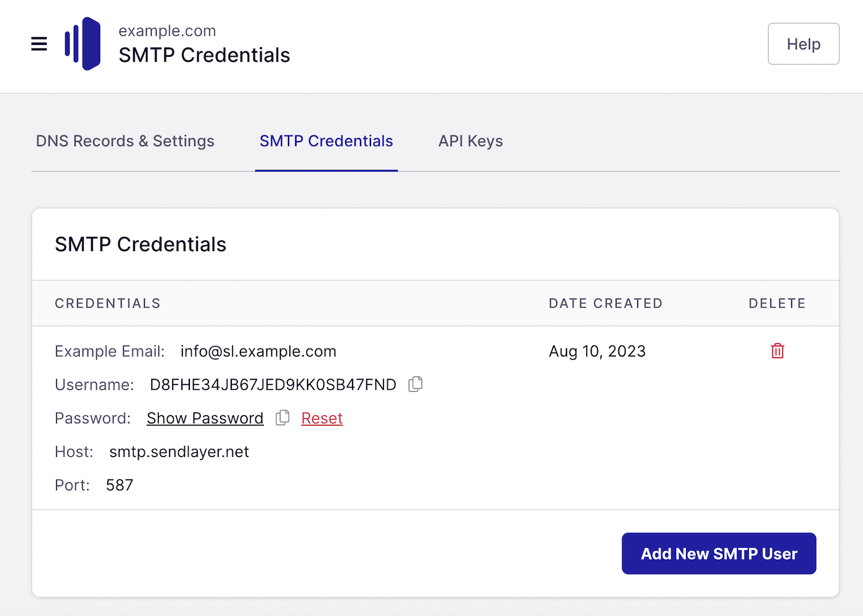Copy the SMTP password to clipboard
This screenshot has height=616, width=863.
282,418
